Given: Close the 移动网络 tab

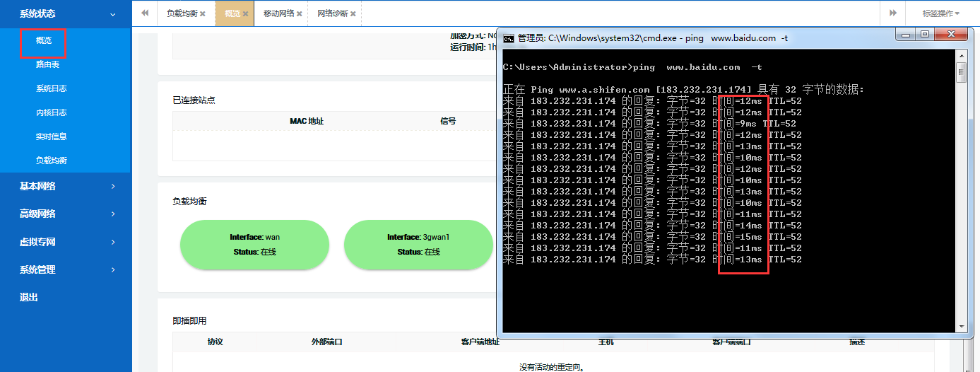Looking at the screenshot, I should point(300,14).
